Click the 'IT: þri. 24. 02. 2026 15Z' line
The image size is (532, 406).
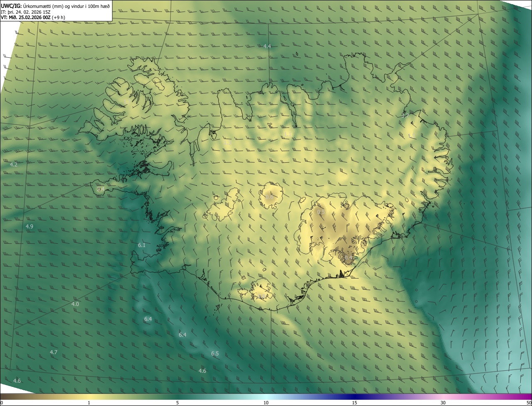point(26,12)
